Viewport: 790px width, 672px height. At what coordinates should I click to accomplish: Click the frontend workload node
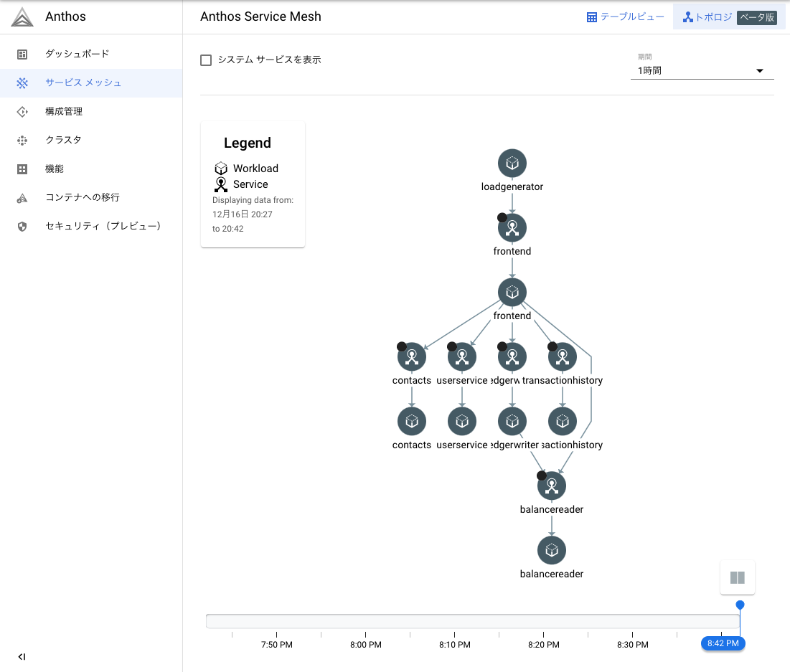point(512,292)
